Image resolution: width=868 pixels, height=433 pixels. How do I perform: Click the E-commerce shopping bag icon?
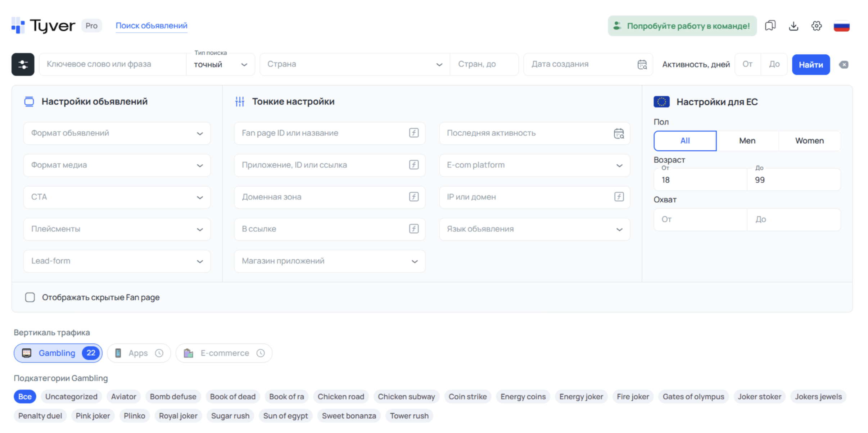189,353
